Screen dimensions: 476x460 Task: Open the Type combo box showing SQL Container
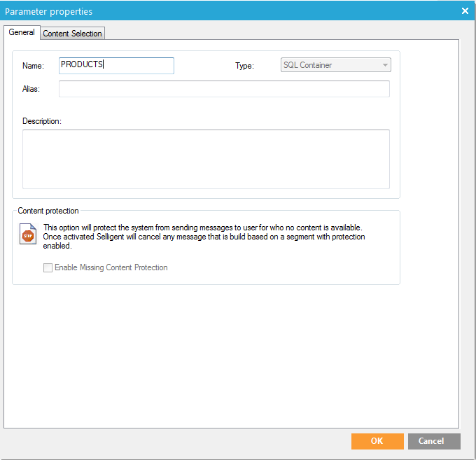coord(330,65)
